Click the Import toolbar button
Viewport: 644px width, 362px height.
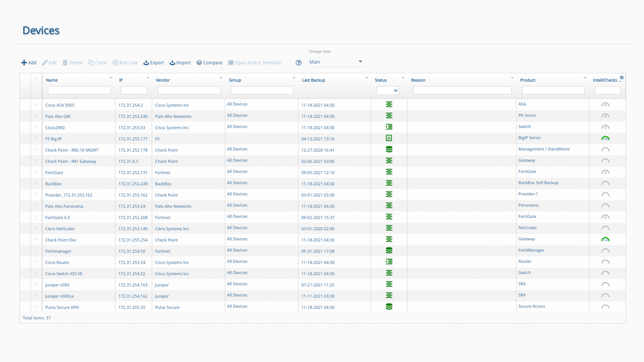pos(180,63)
